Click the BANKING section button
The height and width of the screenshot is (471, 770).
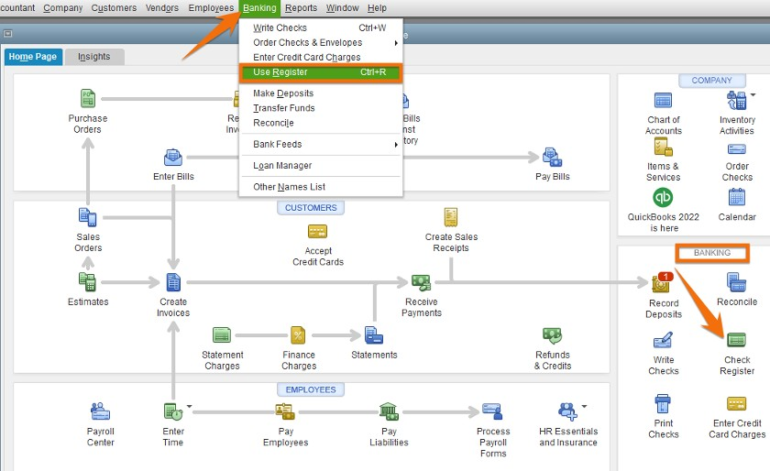point(712,253)
